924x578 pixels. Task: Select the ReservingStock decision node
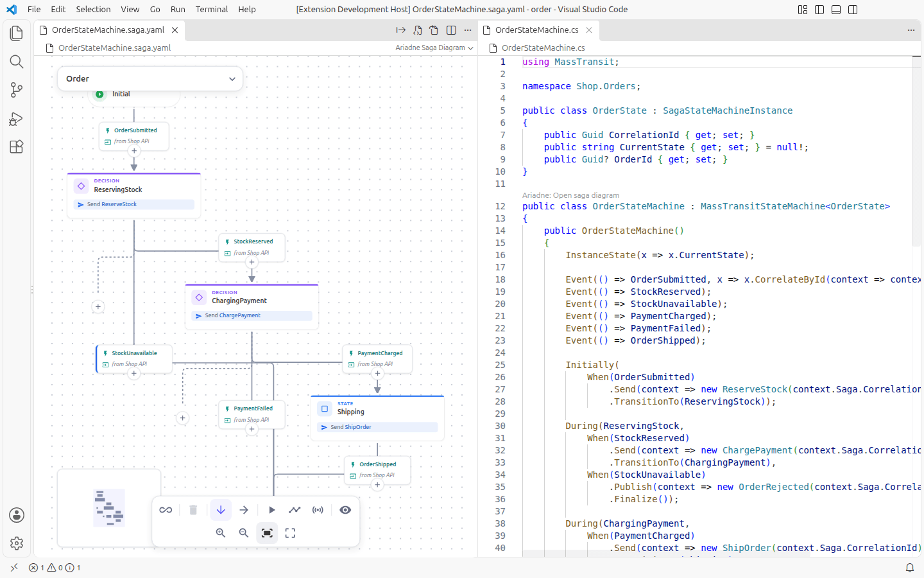click(134, 195)
